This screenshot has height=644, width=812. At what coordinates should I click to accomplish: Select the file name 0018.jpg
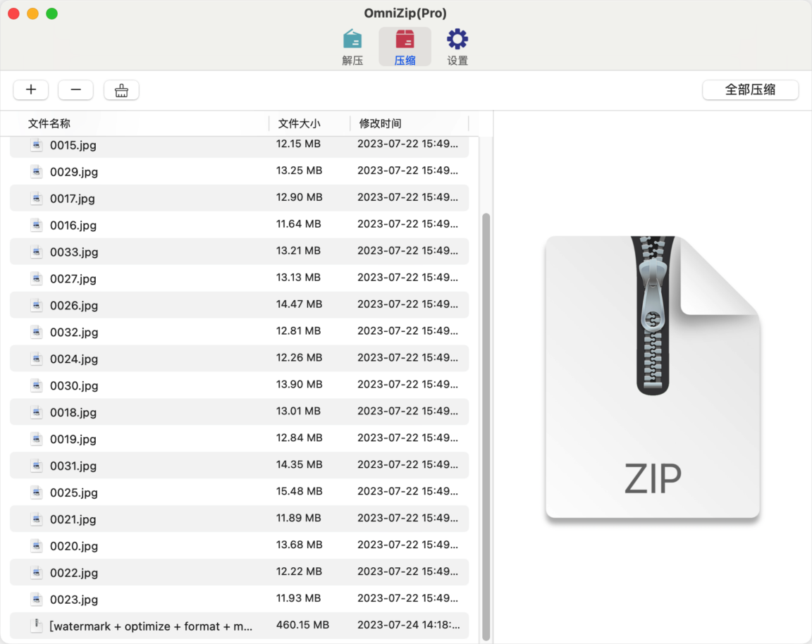tap(73, 413)
